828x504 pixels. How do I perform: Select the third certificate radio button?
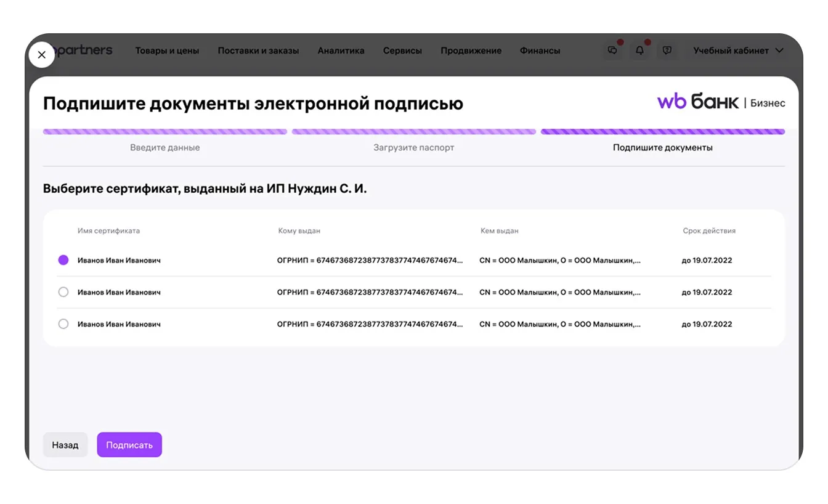tap(63, 324)
